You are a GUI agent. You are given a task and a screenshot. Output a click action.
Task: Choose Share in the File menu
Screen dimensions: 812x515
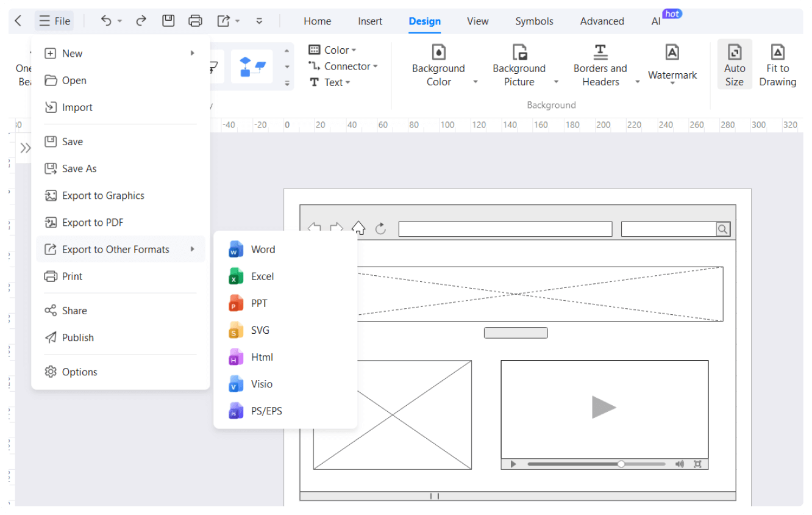pyautogui.click(x=121, y=311)
